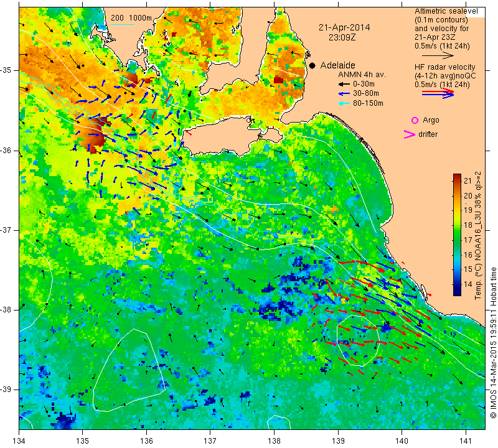Click the 'ANMN 4h av.' legend heading
This screenshot has height=448, width=498.
[x=362, y=75]
